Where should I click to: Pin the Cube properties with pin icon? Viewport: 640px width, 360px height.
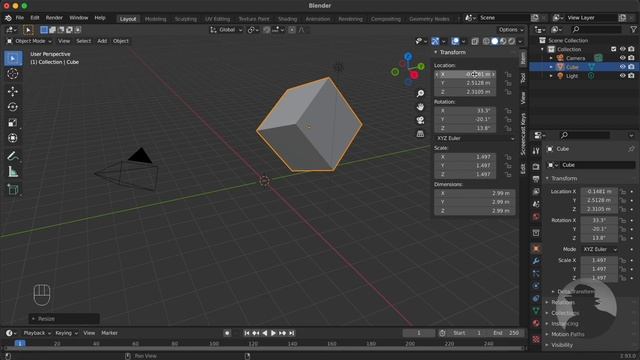tap(631, 149)
